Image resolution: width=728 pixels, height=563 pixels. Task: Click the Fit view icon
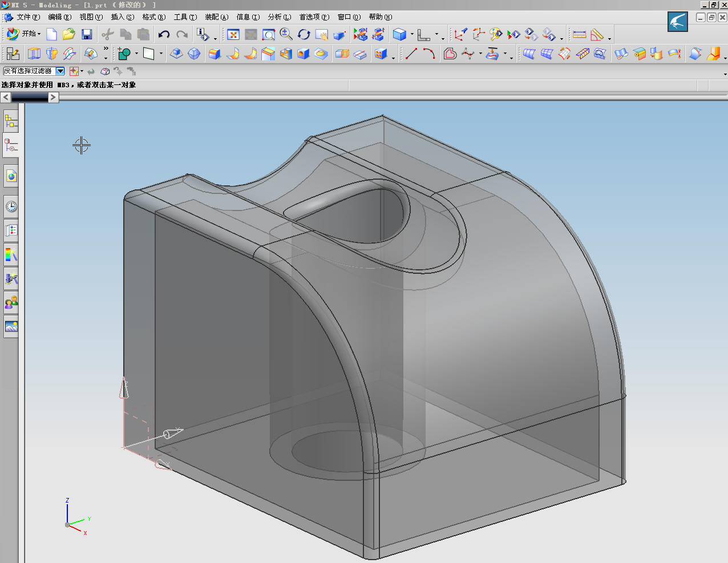pos(233,35)
